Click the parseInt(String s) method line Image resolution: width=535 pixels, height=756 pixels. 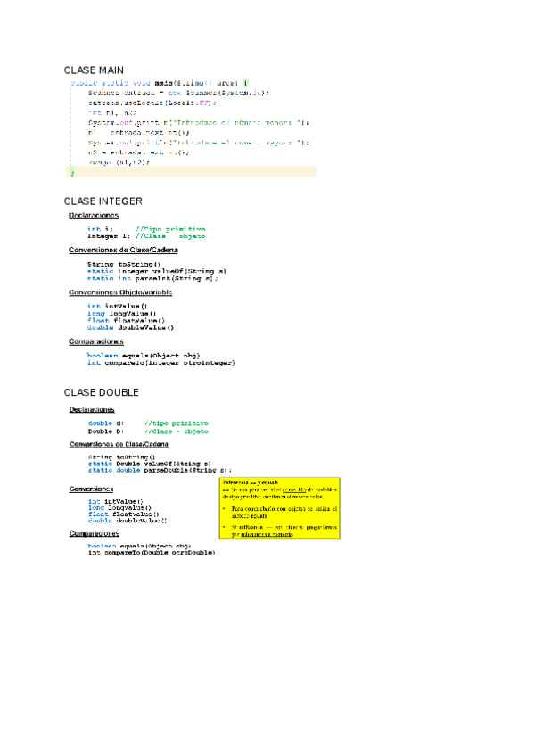152,278
